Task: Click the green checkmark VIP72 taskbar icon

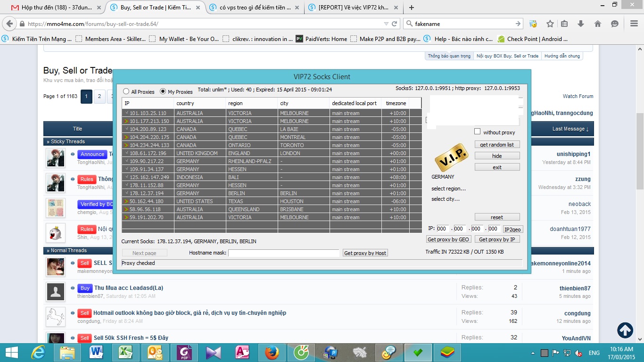Action: 417,353
